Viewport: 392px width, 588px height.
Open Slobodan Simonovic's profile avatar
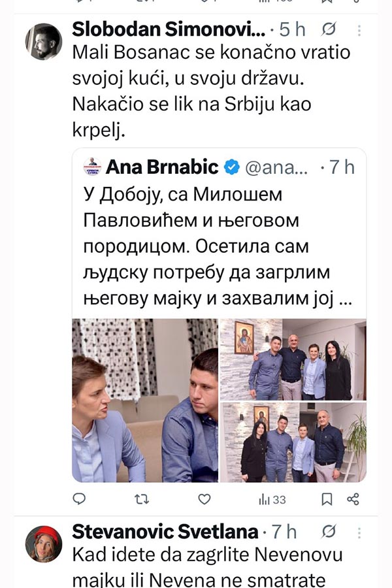click(44, 41)
